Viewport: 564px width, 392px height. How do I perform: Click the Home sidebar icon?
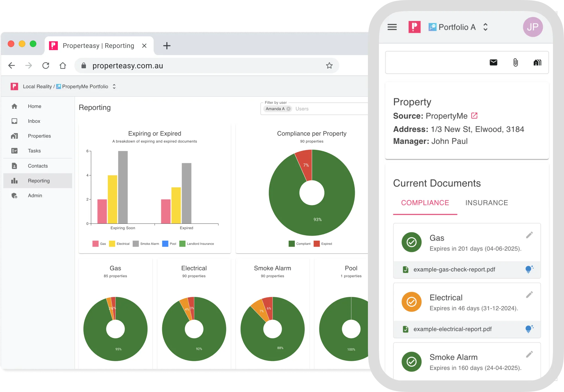click(x=15, y=106)
